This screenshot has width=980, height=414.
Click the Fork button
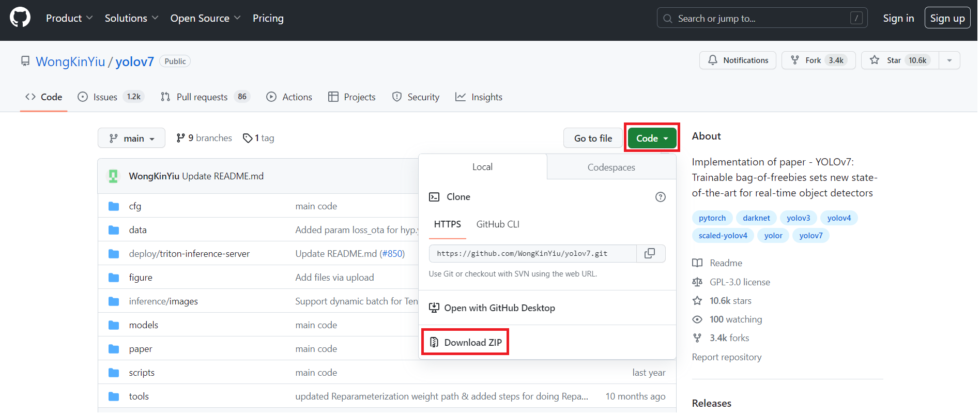point(818,60)
